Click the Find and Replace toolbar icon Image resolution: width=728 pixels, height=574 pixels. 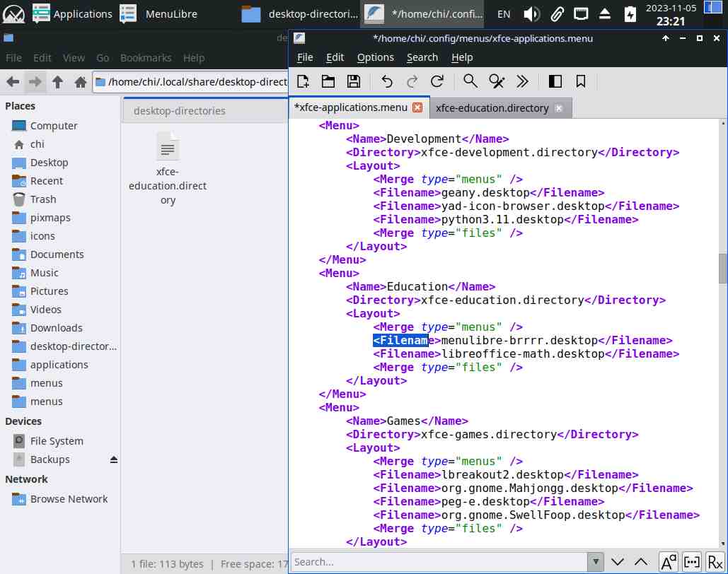point(497,81)
